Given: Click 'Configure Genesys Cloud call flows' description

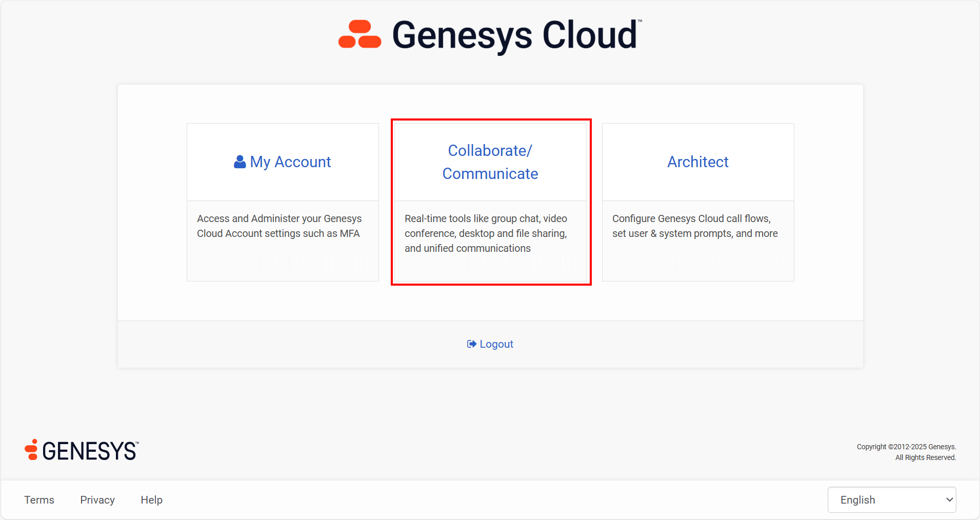Looking at the screenshot, I should tap(695, 226).
